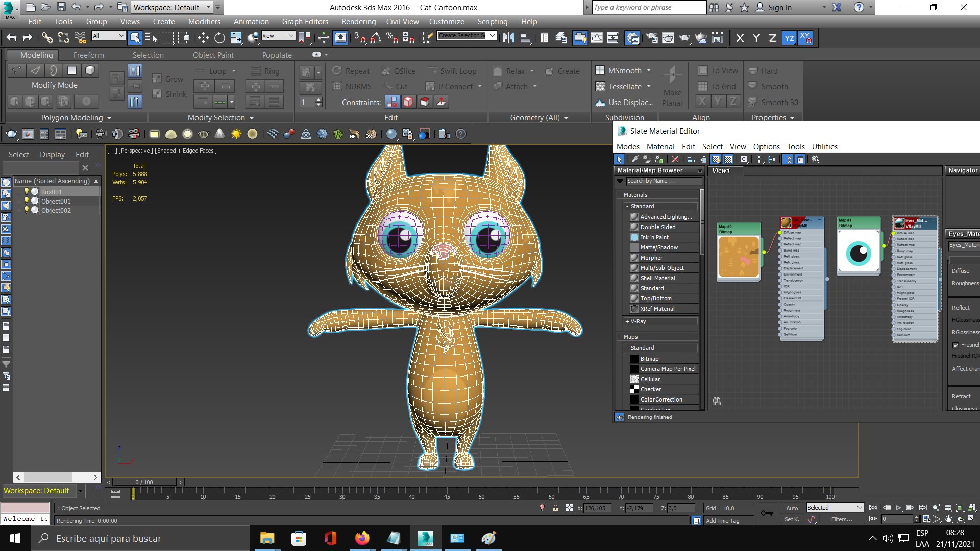Choose the Select and Uniform Scale tool
The width and height of the screenshot is (980, 551).
[236, 37]
